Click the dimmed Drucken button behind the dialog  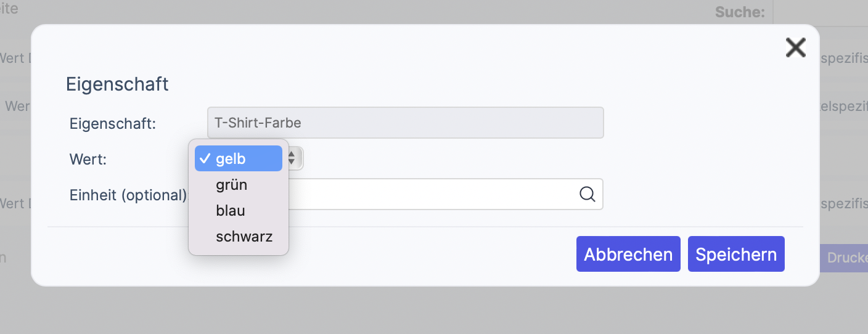coord(845,258)
